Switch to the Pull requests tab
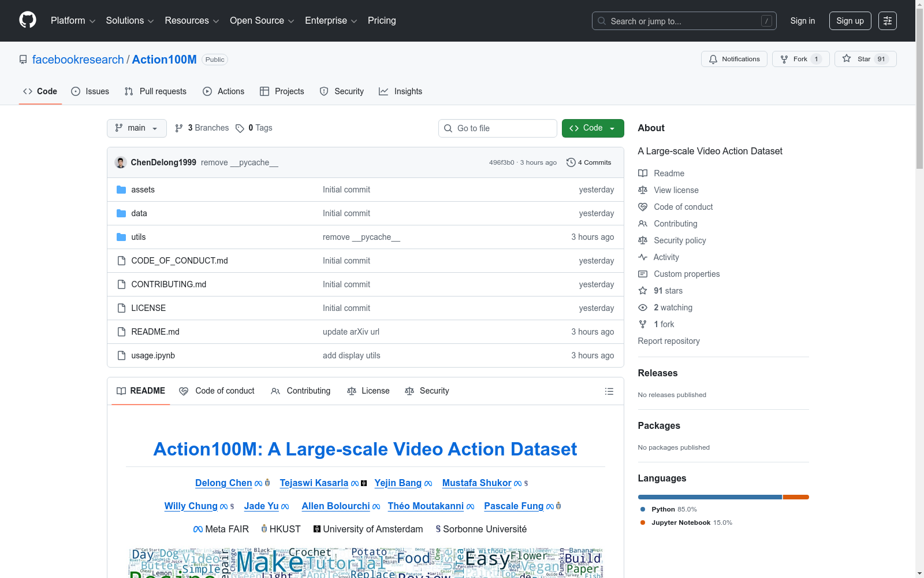924x578 pixels. 155,91
